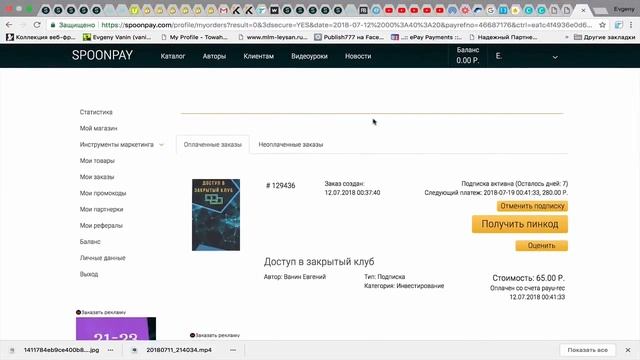Reload the page with refresh icon
This screenshot has height=360, width=640.
(37, 25)
